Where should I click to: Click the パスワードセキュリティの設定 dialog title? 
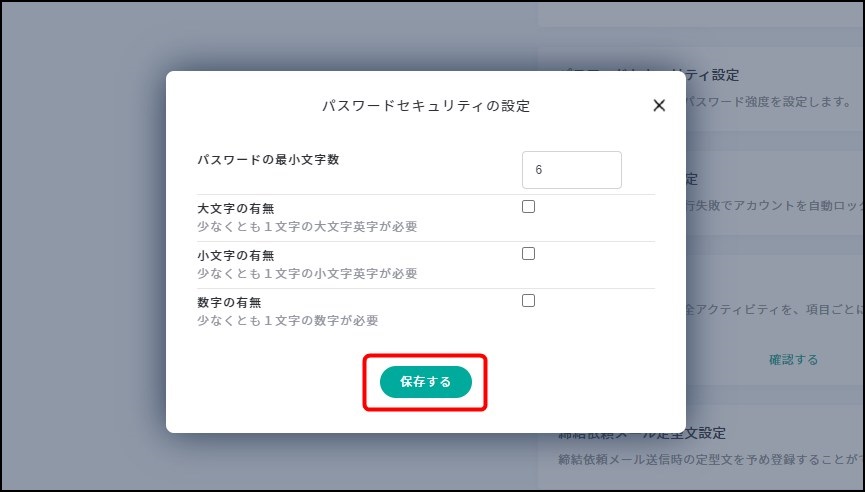[x=425, y=106]
